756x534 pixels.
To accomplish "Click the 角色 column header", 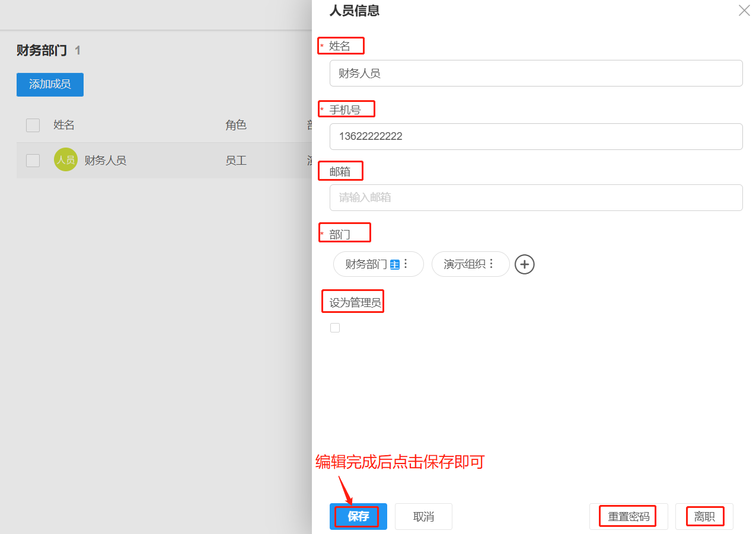I will click(x=235, y=125).
